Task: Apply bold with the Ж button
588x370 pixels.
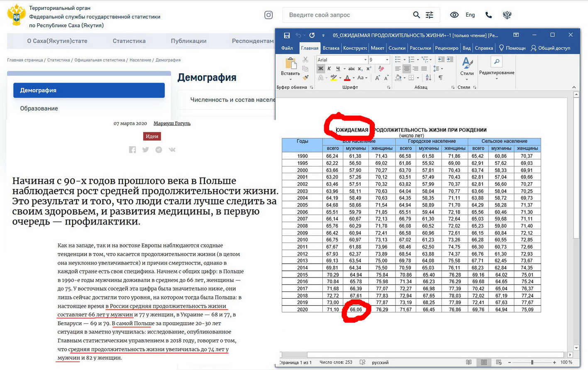Action: [321, 69]
